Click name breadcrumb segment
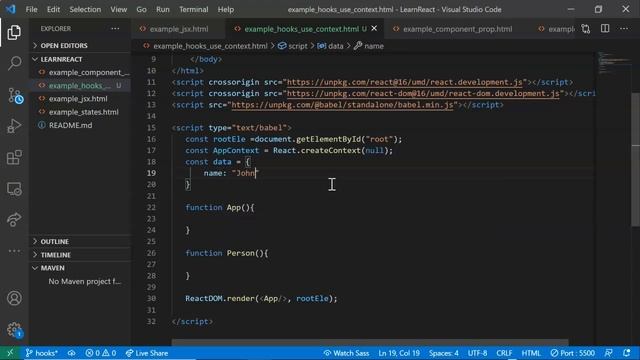 [x=369, y=46]
